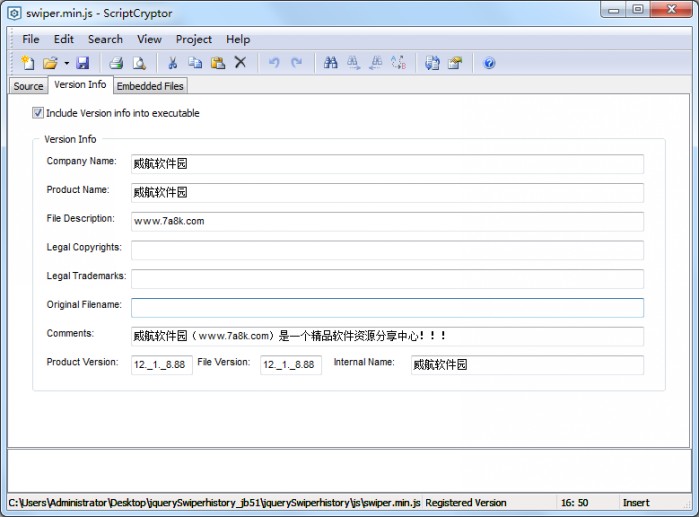Expand the Open recent files dropdown arrow
The width and height of the screenshot is (699, 517).
pos(66,63)
